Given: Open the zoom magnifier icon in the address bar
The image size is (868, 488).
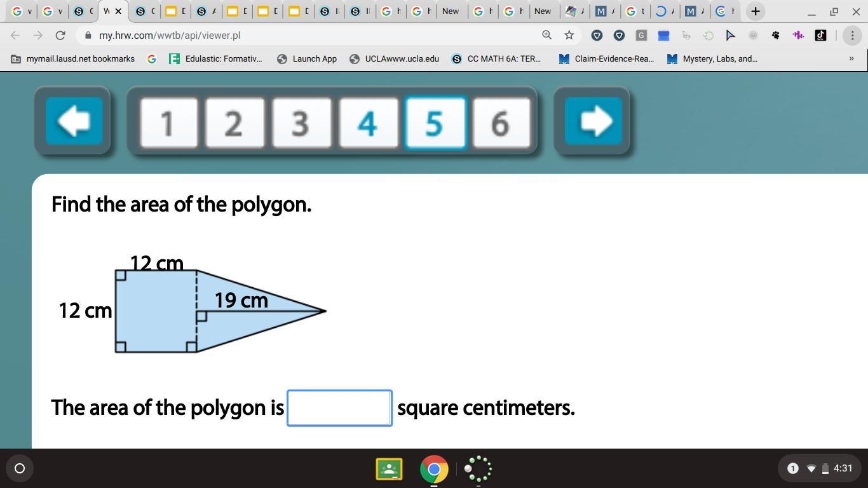Looking at the screenshot, I should [x=546, y=35].
